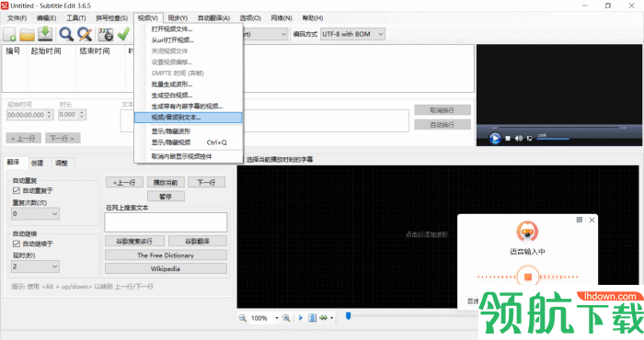Switch to the 调整 tab
This screenshot has height=340, width=644.
point(62,164)
